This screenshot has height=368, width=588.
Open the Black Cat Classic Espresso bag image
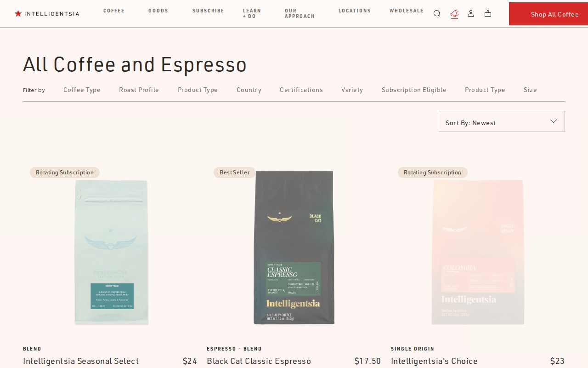click(x=294, y=247)
